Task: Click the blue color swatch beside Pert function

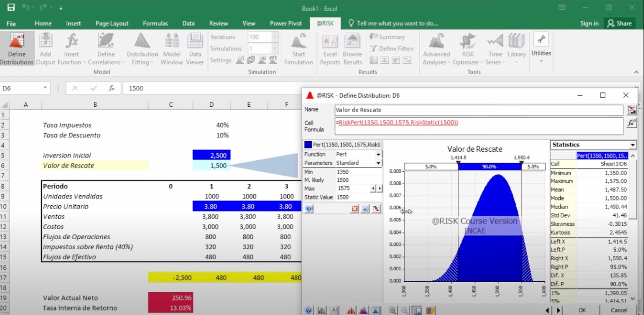Action: point(308,145)
